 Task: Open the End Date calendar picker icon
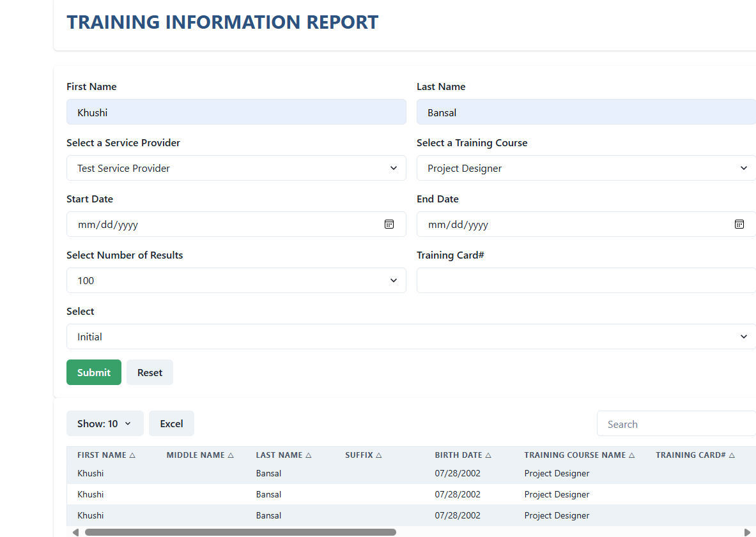coord(739,224)
